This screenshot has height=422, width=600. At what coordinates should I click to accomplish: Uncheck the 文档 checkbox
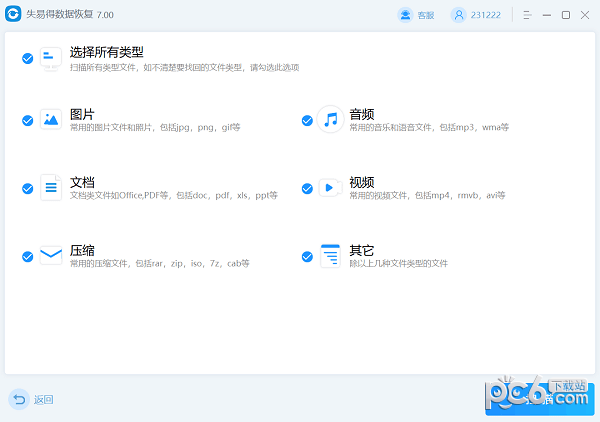coord(28,189)
